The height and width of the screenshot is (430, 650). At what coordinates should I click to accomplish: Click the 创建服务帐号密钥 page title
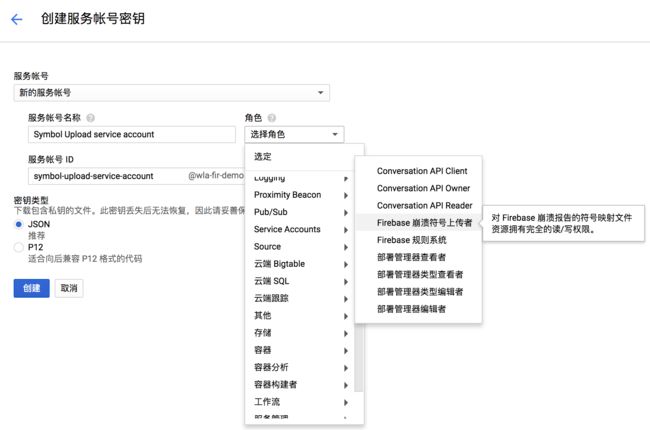click(93, 19)
